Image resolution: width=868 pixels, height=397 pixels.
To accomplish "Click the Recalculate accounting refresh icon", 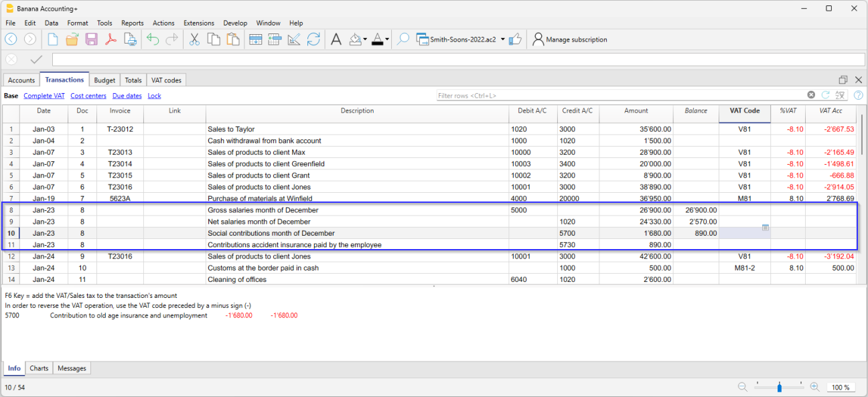I will pyautogui.click(x=313, y=39).
